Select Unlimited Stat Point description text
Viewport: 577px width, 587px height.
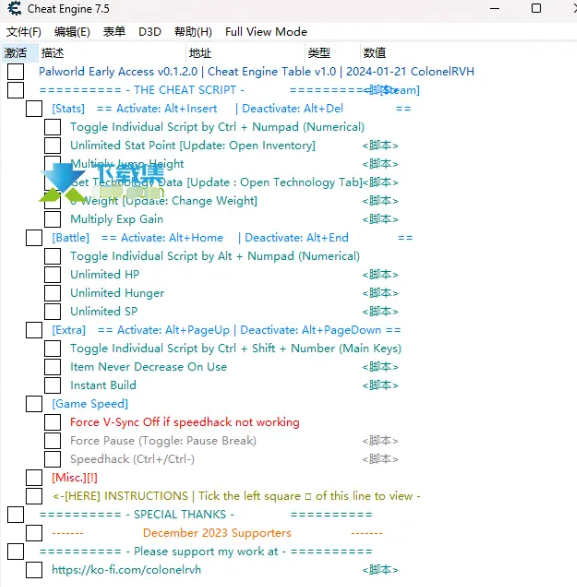[x=193, y=145]
